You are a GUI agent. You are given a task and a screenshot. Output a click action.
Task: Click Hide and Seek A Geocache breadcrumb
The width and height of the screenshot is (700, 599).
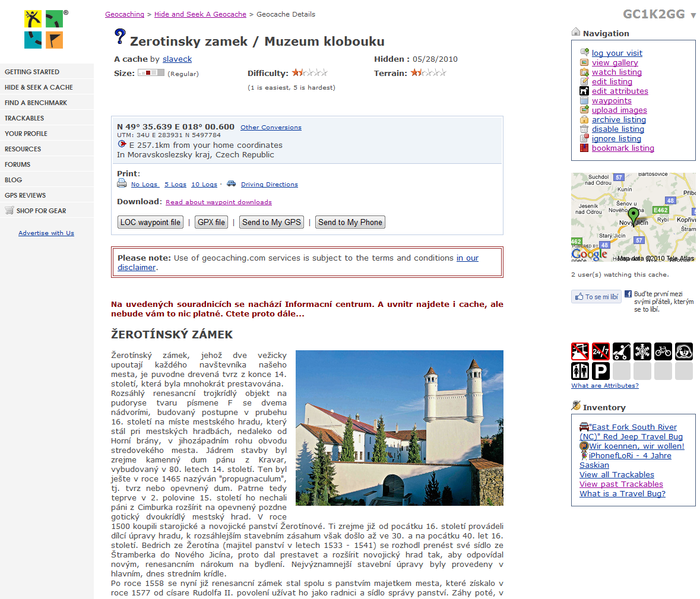tap(200, 14)
